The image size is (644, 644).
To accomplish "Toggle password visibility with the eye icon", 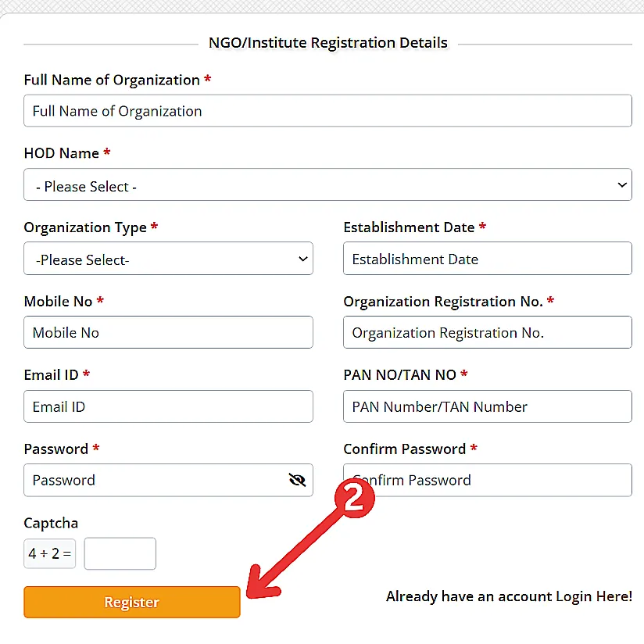I will tap(297, 480).
